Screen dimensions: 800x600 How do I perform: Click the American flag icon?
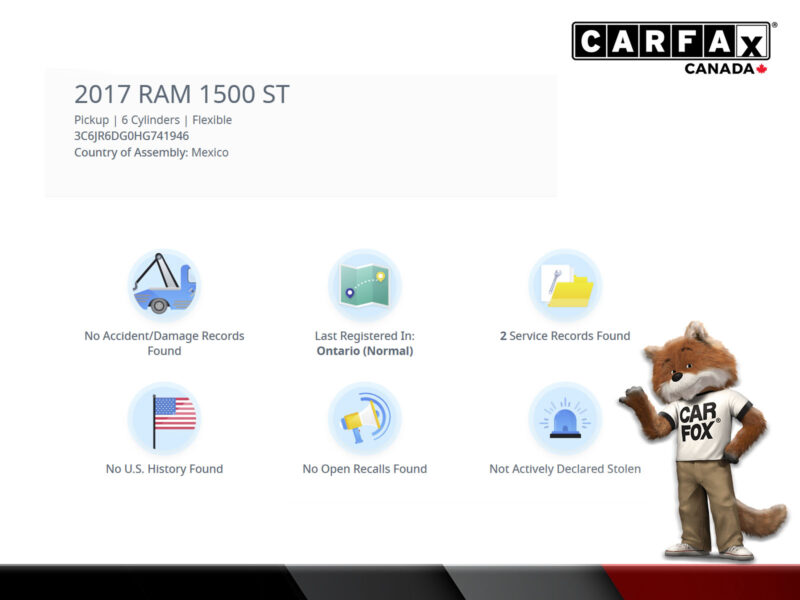165,418
